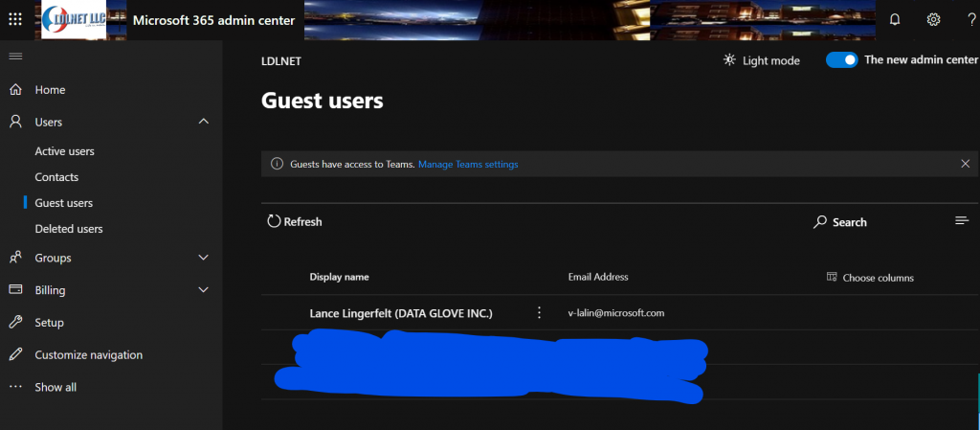The image size is (980, 430).
Task: Open Lance Lingerfelt (DATA GLOVE INC.) user
Action: point(401,313)
